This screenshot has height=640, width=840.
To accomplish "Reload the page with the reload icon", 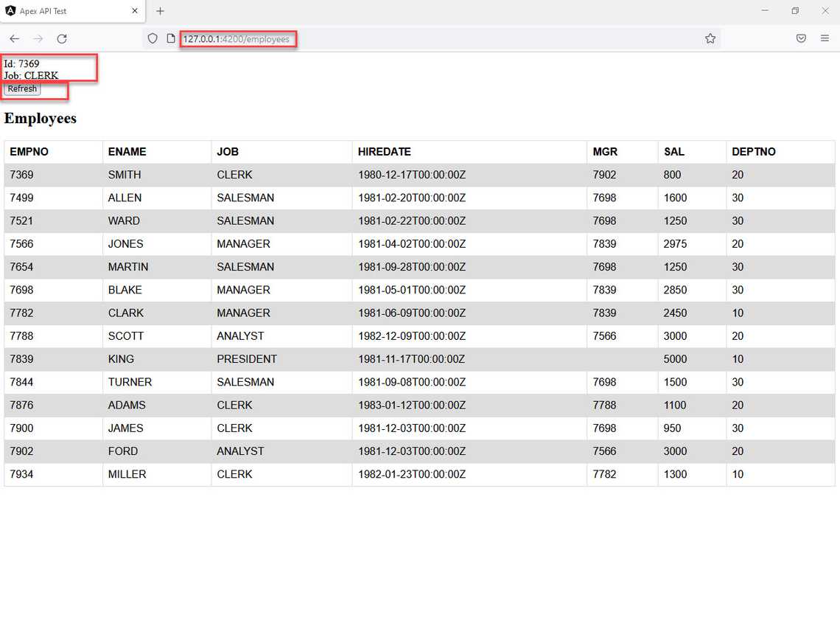I will [x=62, y=38].
